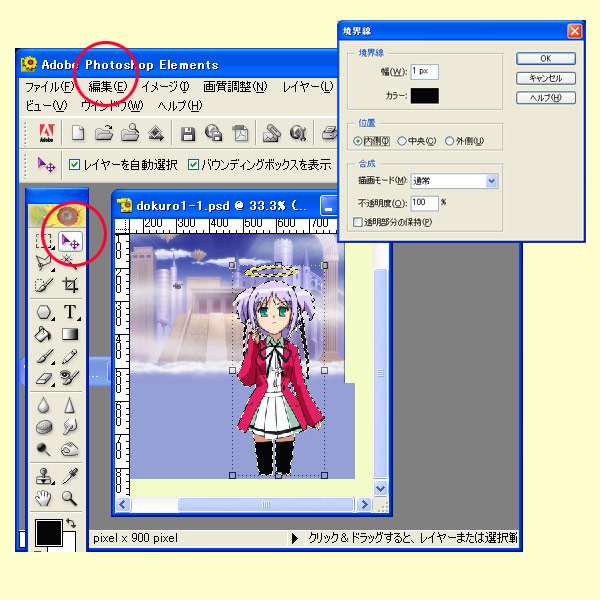Click キャンセル button in stroke dialog
The width and height of the screenshot is (600, 600).
[546, 78]
